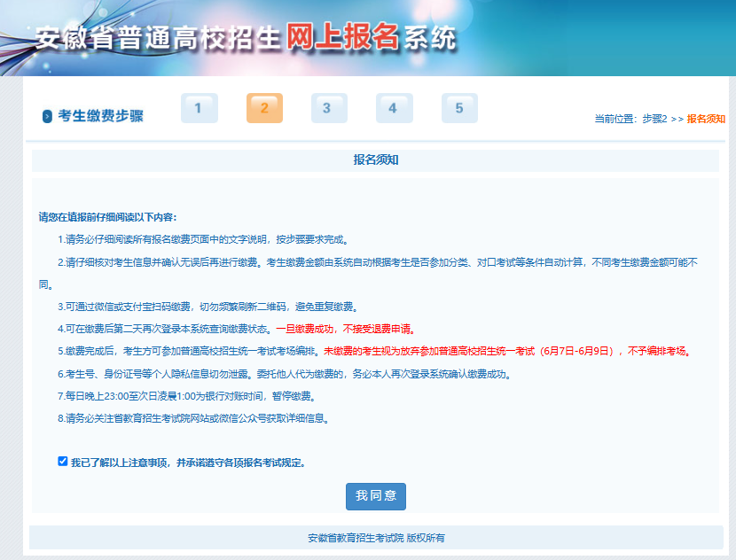Navigate to step 1 in the payment steps

click(x=199, y=108)
